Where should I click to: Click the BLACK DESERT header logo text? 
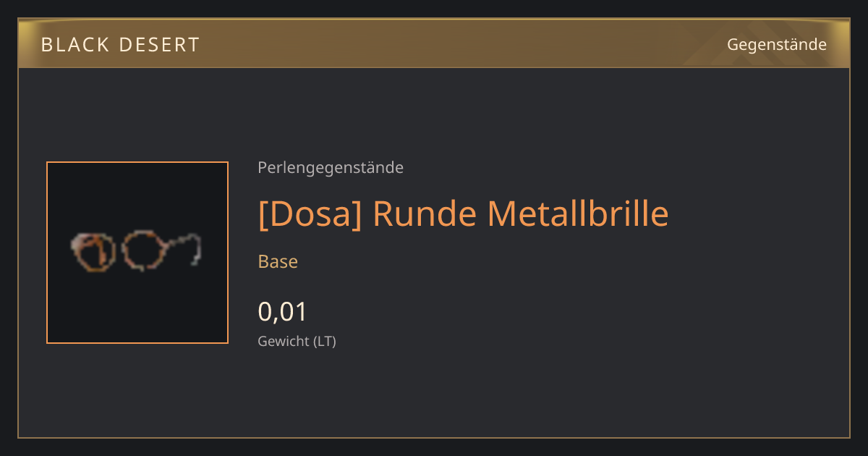(120, 45)
